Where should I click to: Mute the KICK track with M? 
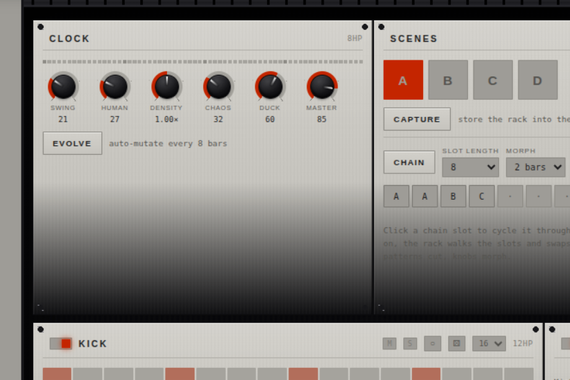click(389, 343)
